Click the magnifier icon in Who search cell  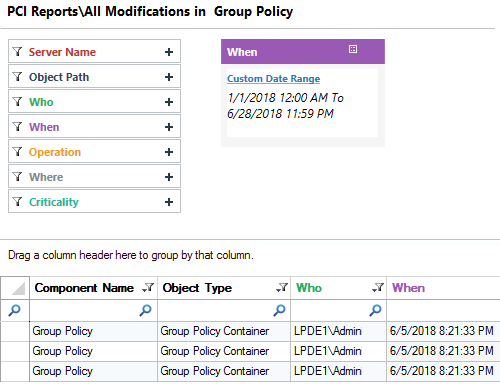(x=375, y=310)
